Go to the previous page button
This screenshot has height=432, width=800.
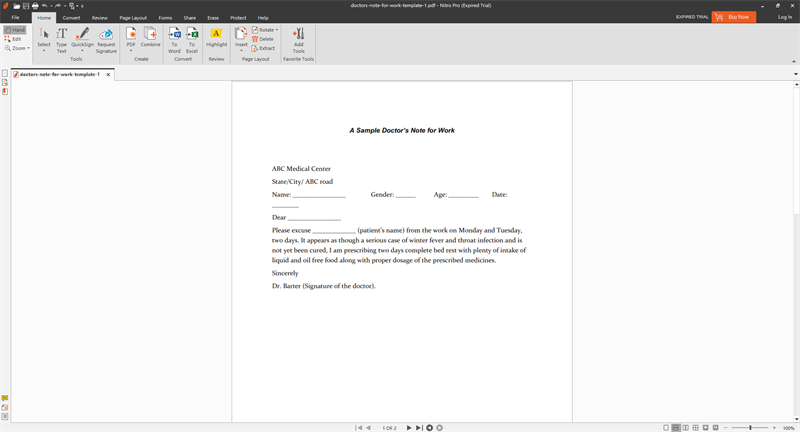368,428
